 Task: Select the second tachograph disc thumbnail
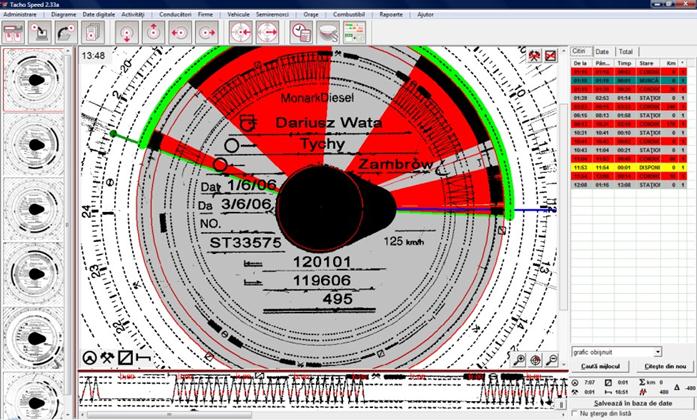point(34,145)
